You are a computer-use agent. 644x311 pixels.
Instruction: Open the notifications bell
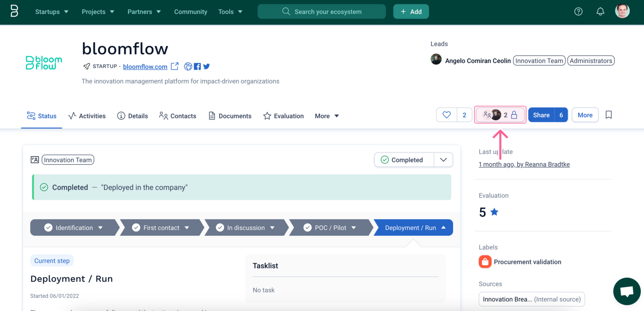point(600,12)
